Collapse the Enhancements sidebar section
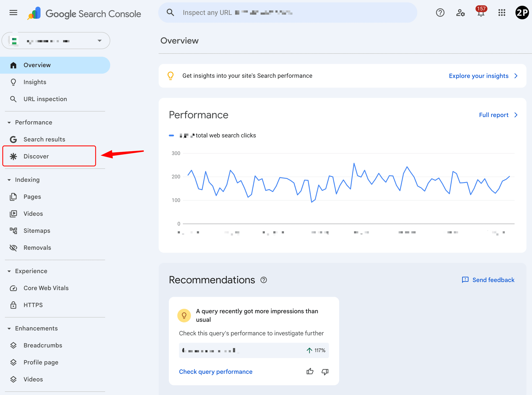Image resolution: width=532 pixels, height=395 pixels. [x=9, y=329]
